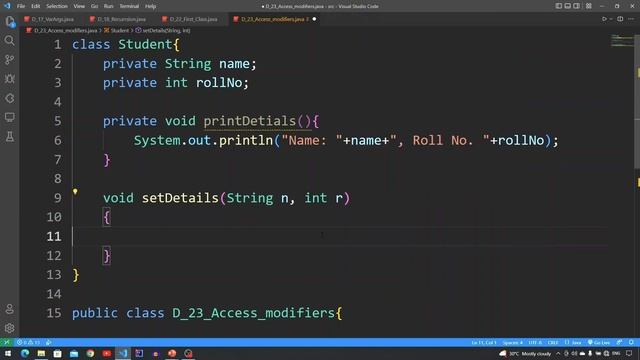The image size is (640, 360).
Task: Open the Search view in activity bar
Action: pyautogui.click(x=9, y=40)
